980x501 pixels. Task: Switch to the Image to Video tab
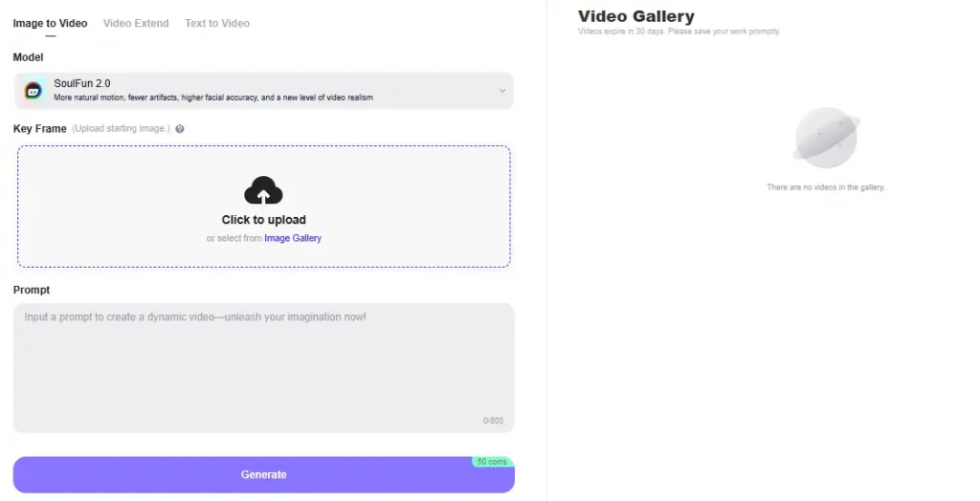50,23
